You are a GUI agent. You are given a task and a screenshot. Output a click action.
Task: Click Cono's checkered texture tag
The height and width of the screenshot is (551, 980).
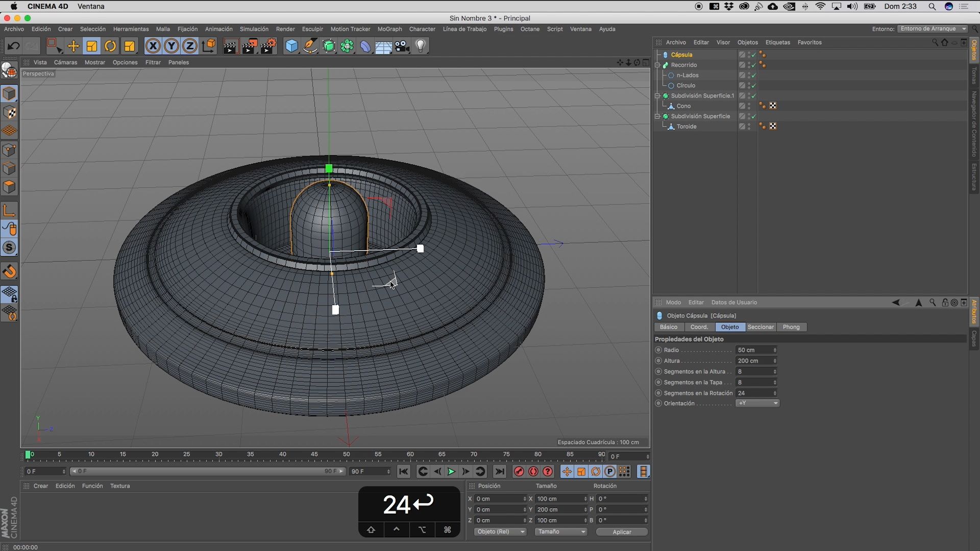[773, 106]
